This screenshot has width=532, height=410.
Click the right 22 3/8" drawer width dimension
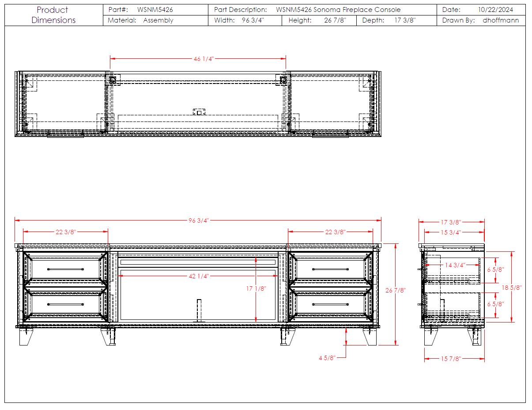335,232
